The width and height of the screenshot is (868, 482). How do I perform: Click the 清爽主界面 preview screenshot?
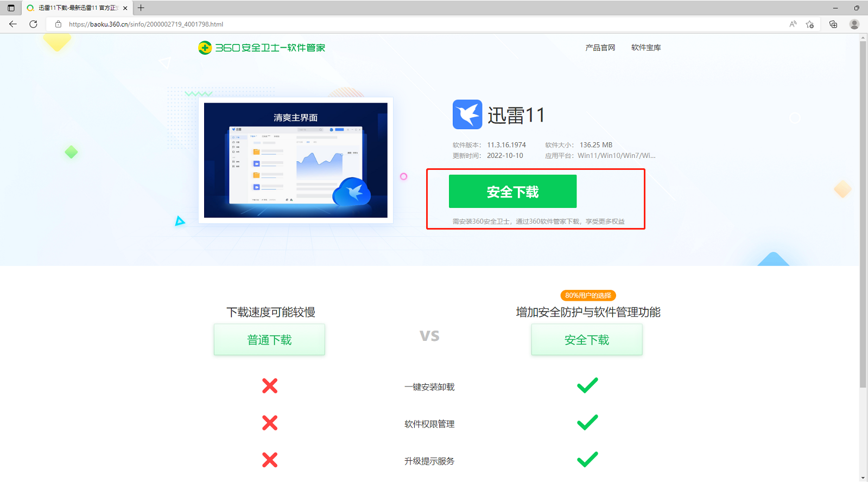pos(296,160)
